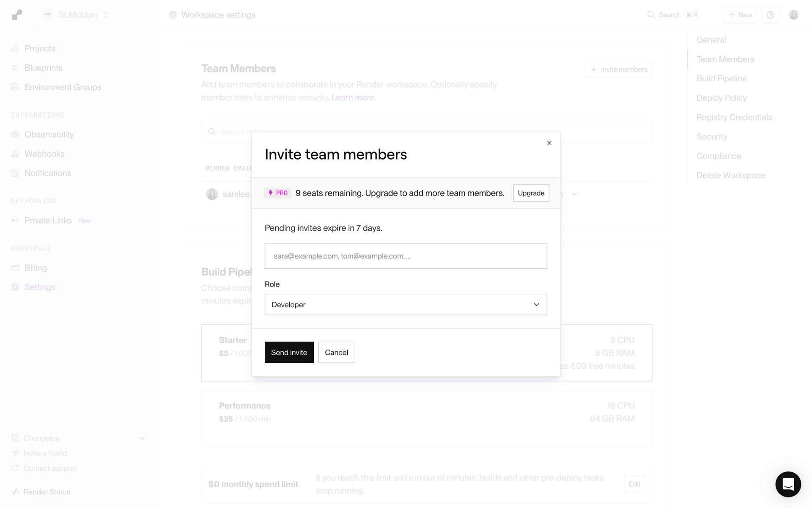Click the Upgrade button
Viewport: 812px width, 508px height.
click(x=531, y=193)
